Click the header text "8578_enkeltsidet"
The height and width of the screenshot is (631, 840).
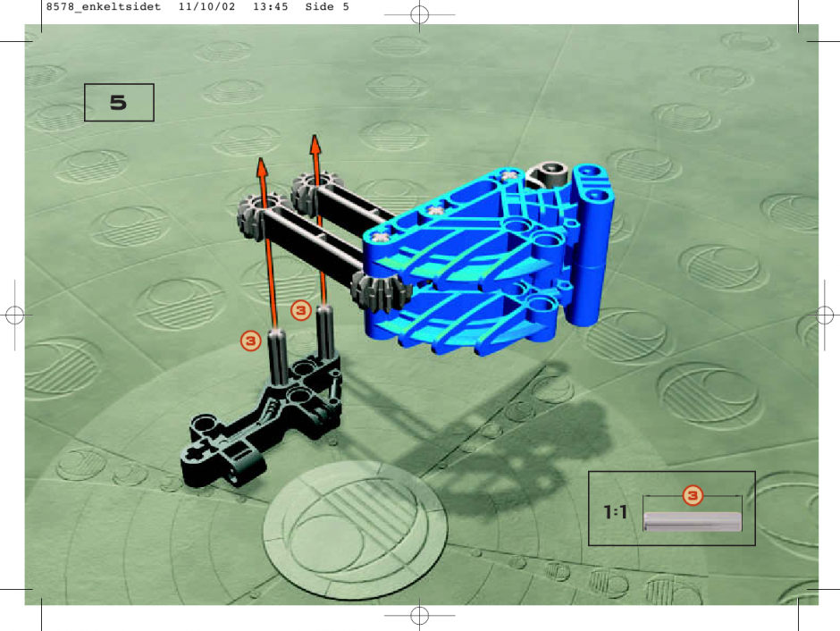104,7
